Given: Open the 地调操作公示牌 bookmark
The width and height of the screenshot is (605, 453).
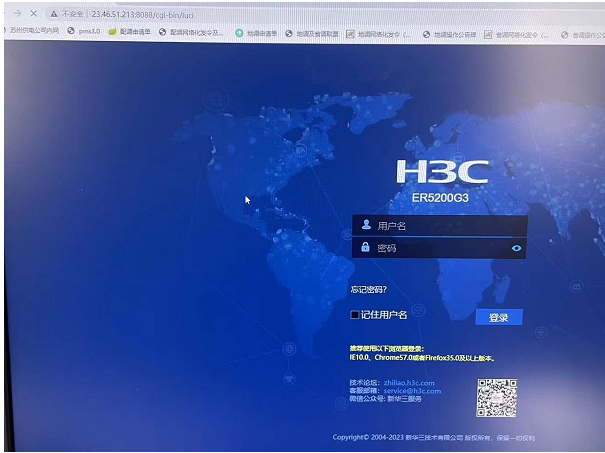Looking at the screenshot, I should tap(450, 35).
